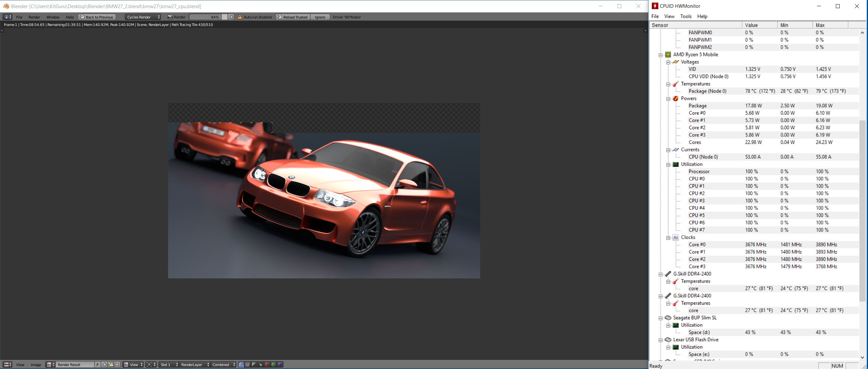Click the blue channel display icon

tap(280, 365)
